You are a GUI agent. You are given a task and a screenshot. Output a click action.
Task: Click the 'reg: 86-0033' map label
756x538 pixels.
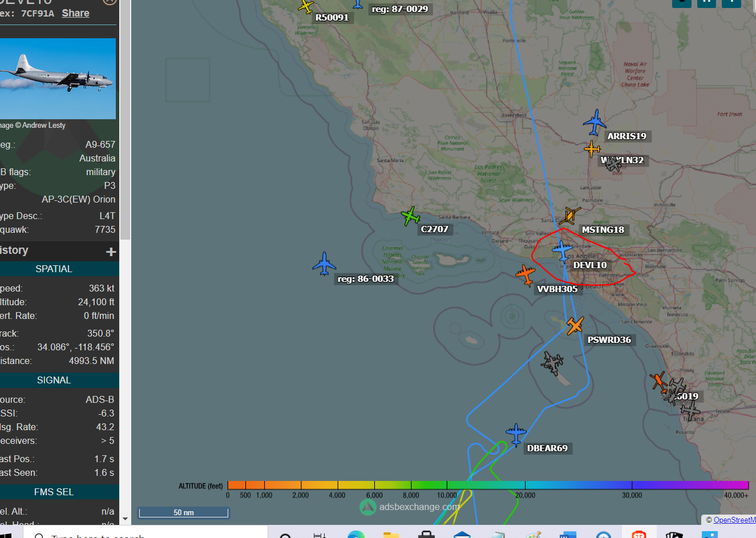366,279
